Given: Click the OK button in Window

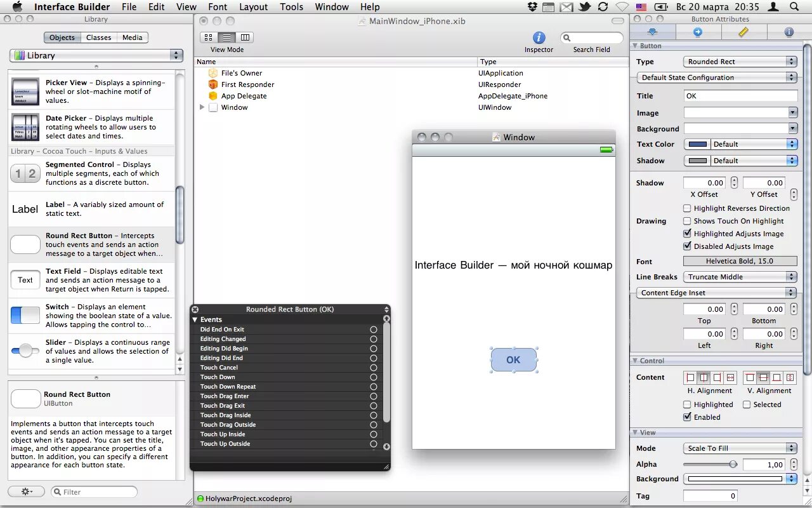Looking at the screenshot, I should (x=513, y=360).
